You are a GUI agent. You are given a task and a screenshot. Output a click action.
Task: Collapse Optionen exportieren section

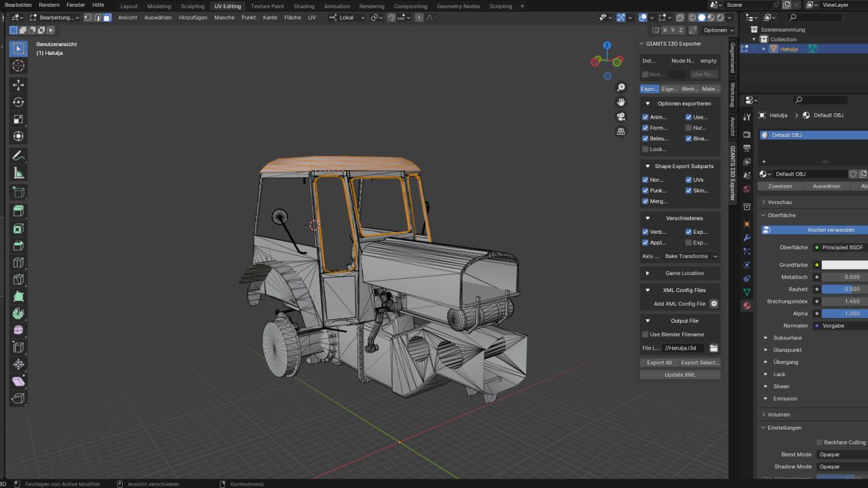648,104
